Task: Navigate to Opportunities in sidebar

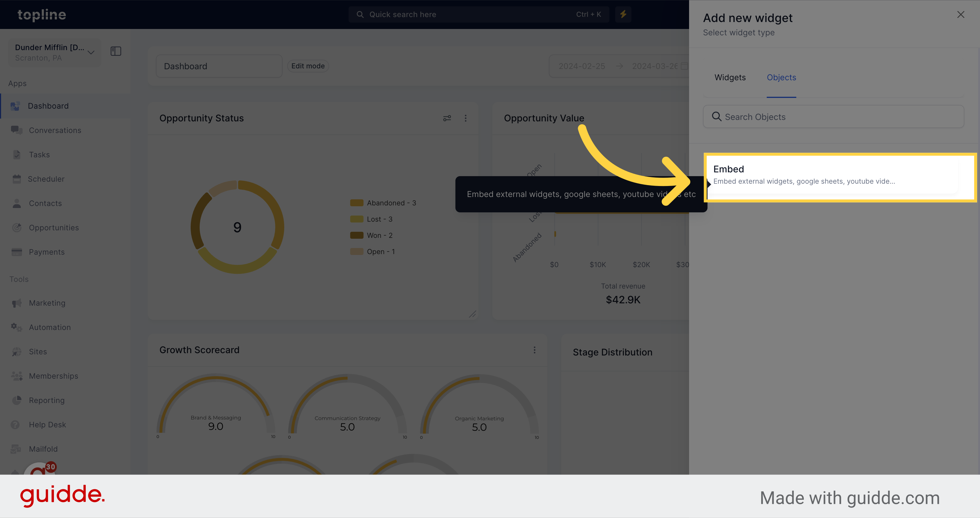Action: (x=54, y=227)
